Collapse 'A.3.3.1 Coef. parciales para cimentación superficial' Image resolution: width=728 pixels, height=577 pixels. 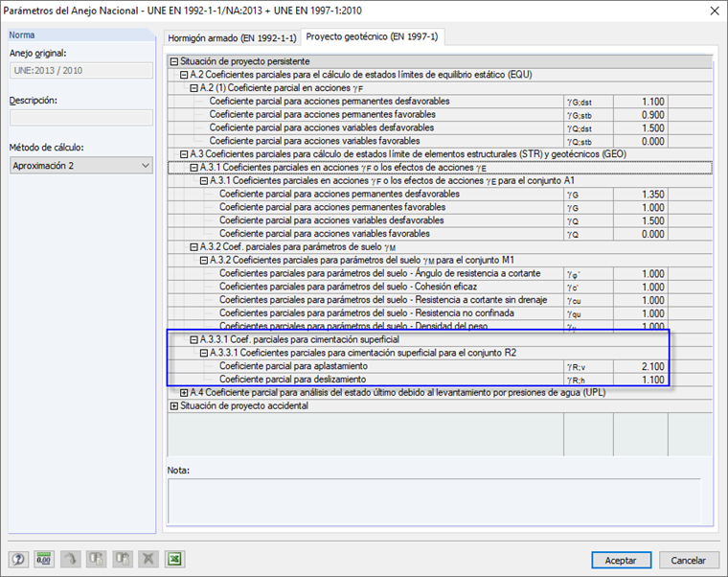194,339
